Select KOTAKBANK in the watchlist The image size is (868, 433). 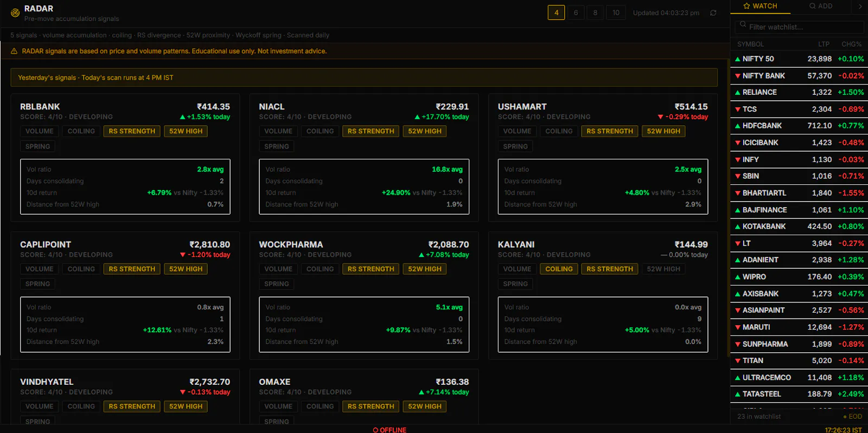coord(799,227)
